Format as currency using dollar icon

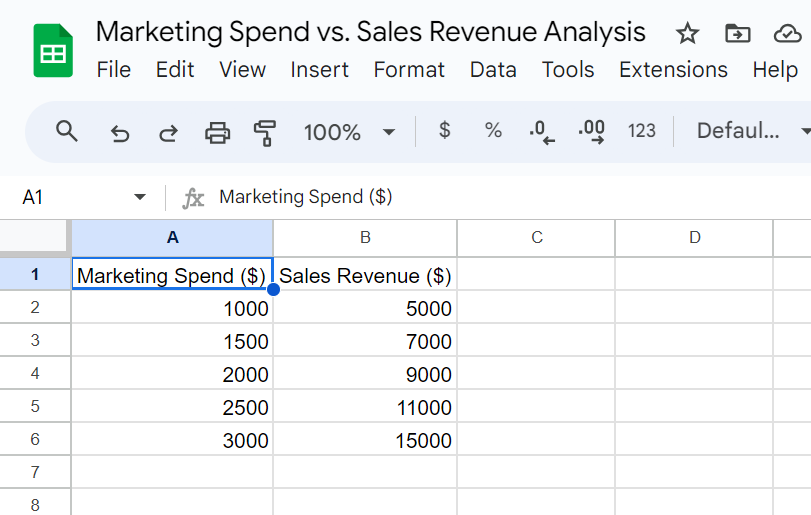pos(445,131)
